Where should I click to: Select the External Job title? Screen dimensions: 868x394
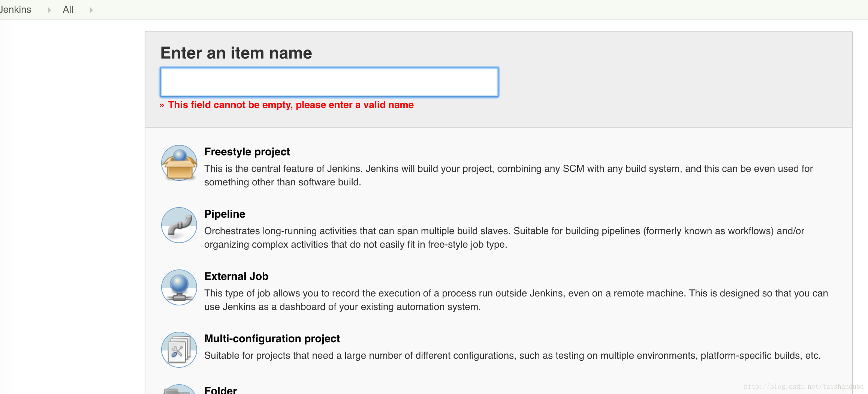236,276
